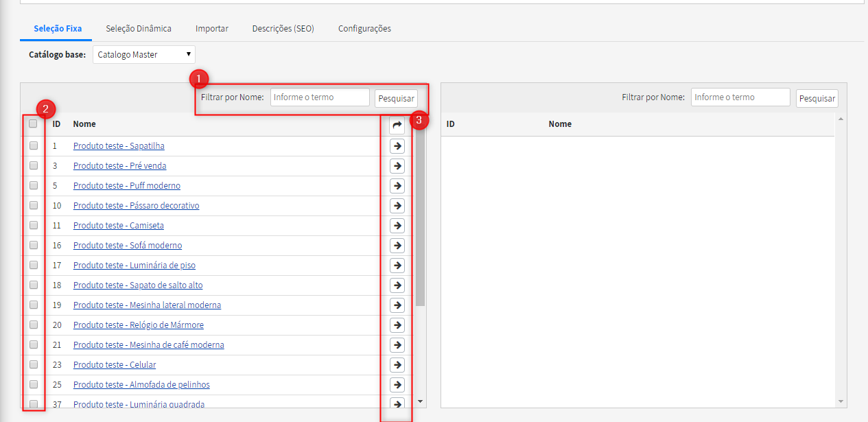Click ID 21 cell in the left list
Screen dimensions: 868x422
57,345
